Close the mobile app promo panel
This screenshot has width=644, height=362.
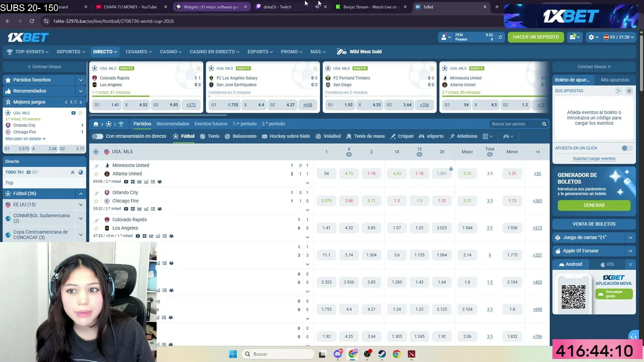[x=630, y=264]
